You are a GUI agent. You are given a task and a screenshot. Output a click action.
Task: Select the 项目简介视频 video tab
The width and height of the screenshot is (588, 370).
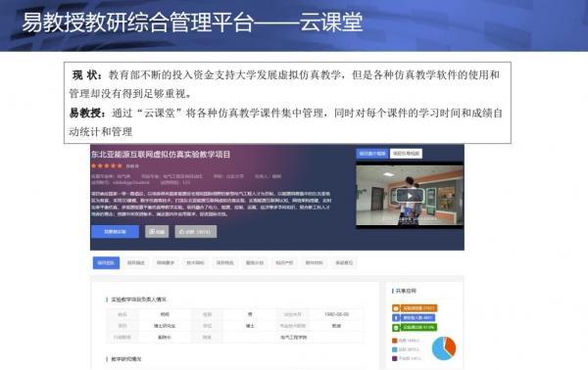372,154
